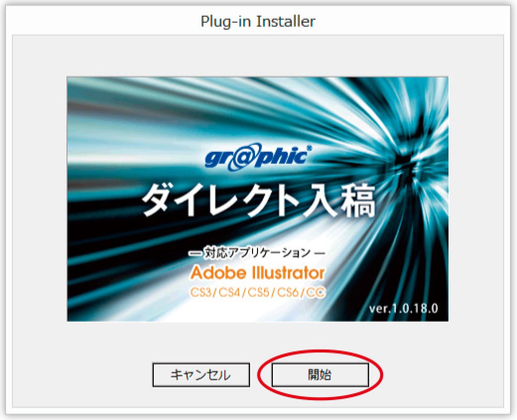Click the 開始 button to start installation

tap(320, 375)
